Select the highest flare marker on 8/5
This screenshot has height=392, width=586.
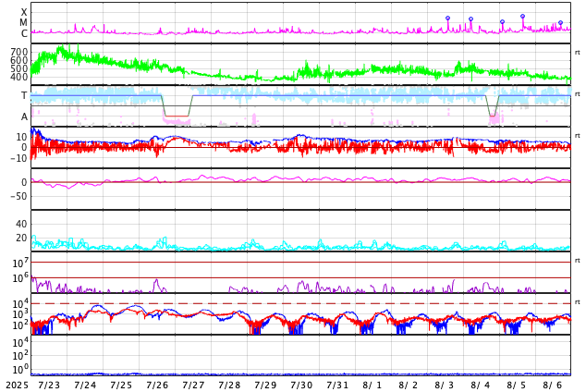(522, 16)
